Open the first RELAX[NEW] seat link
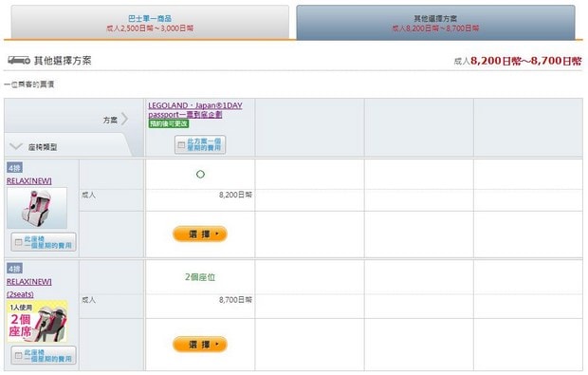The image size is (588, 375). [x=29, y=181]
